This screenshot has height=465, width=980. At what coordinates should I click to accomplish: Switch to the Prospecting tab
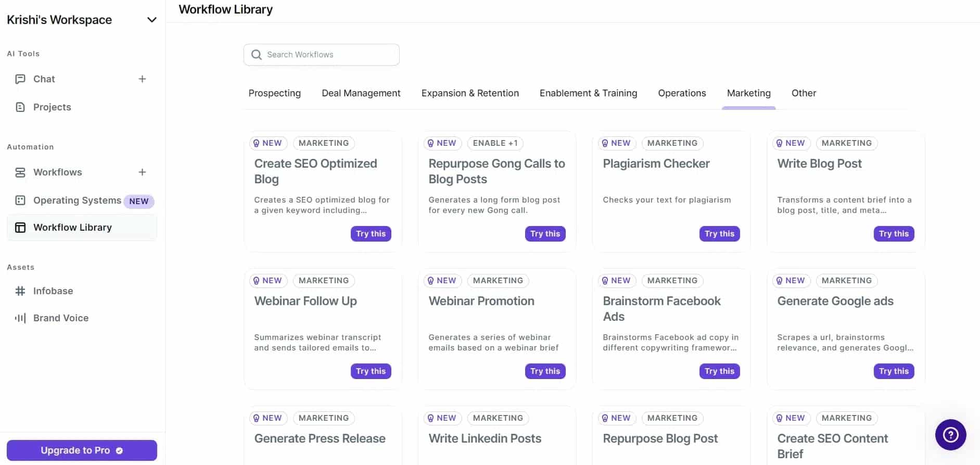point(274,93)
